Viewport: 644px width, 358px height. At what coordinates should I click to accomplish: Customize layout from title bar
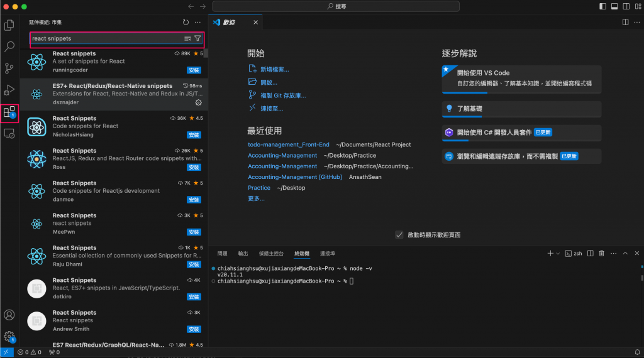[x=638, y=6]
